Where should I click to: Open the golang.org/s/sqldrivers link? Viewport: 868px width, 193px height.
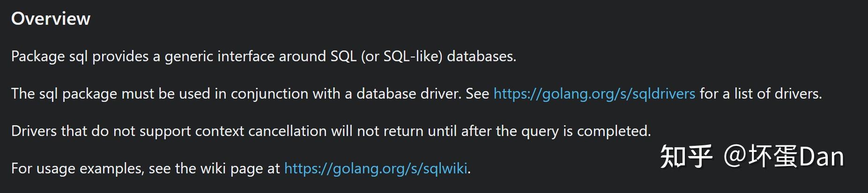pos(594,94)
